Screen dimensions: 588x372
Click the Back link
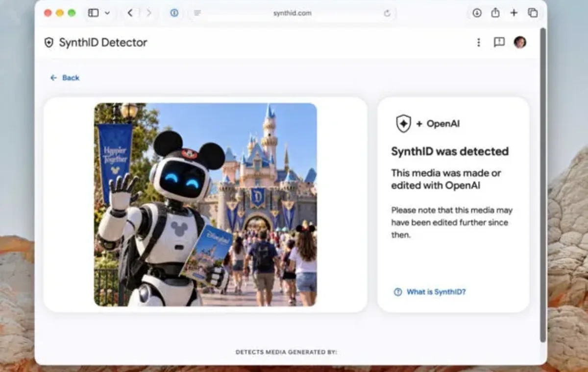pyautogui.click(x=65, y=78)
